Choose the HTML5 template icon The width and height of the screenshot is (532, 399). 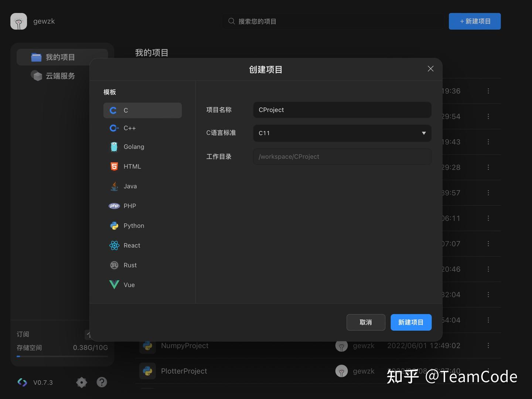pyautogui.click(x=114, y=166)
